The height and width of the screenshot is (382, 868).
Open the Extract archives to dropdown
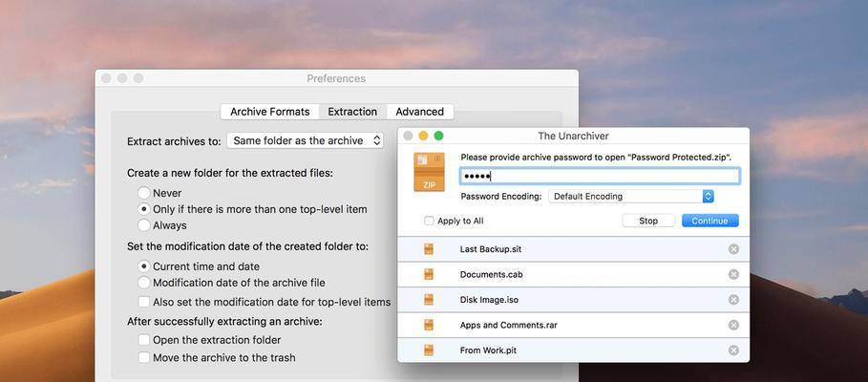pyautogui.click(x=305, y=140)
